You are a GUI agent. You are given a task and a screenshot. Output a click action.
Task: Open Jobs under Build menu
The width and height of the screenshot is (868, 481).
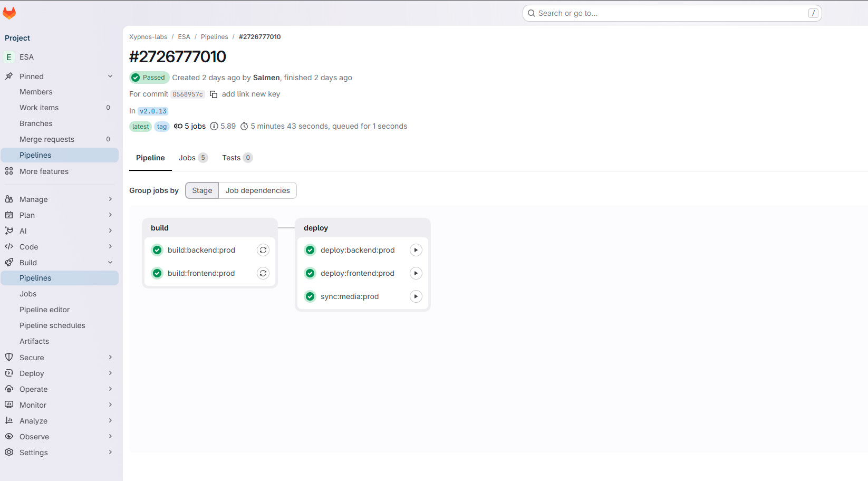pyautogui.click(x=60, y=294)
